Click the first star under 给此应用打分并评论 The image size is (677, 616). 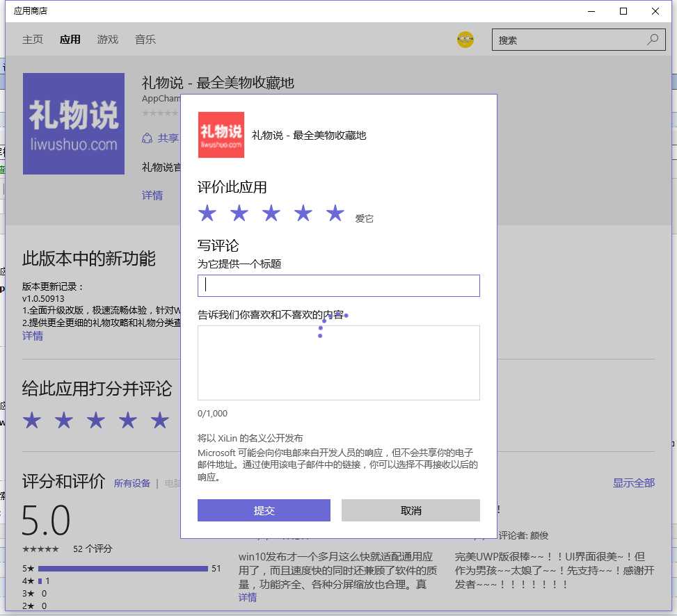pos(32,420)
